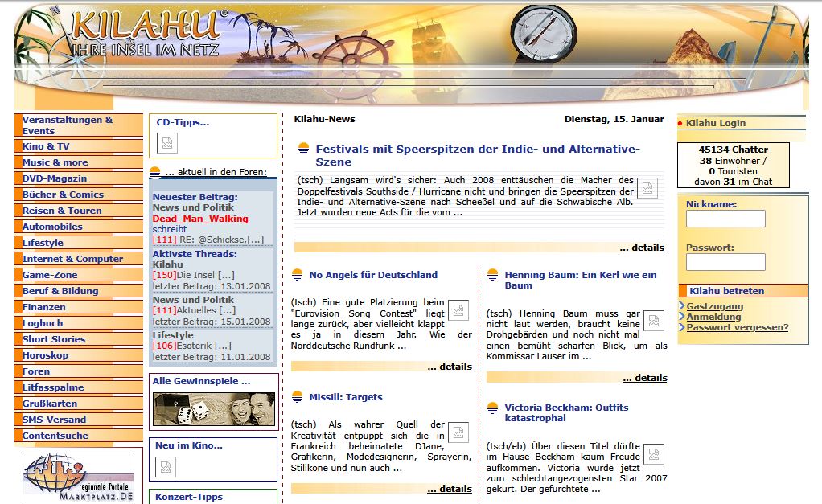
Task: Click the broken image in No Angels article
Action: [458, 310]
